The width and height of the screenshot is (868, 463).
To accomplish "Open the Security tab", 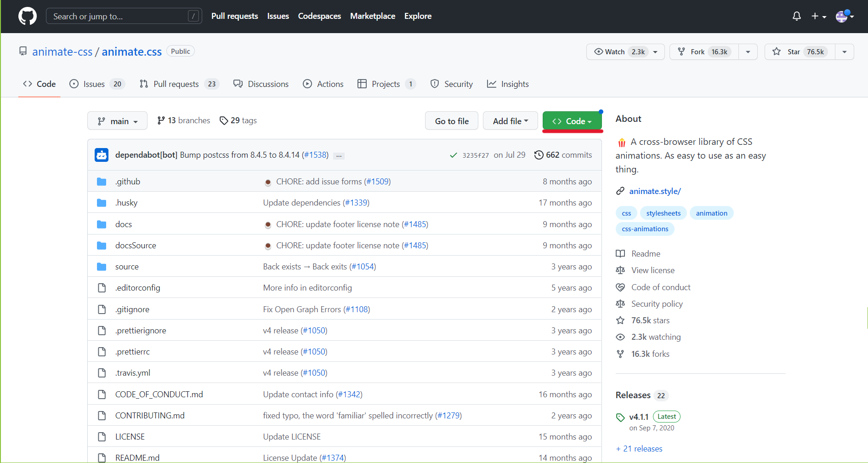I will [452, 84].
